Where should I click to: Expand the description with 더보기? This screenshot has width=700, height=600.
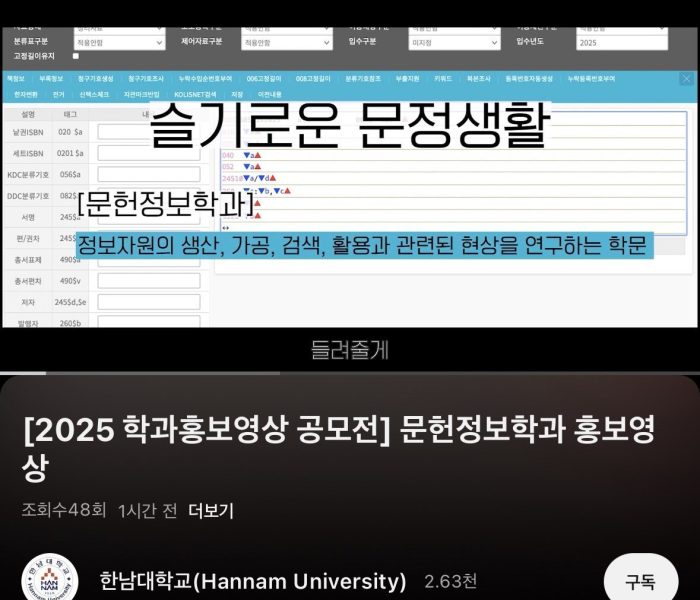pos(211,511)
